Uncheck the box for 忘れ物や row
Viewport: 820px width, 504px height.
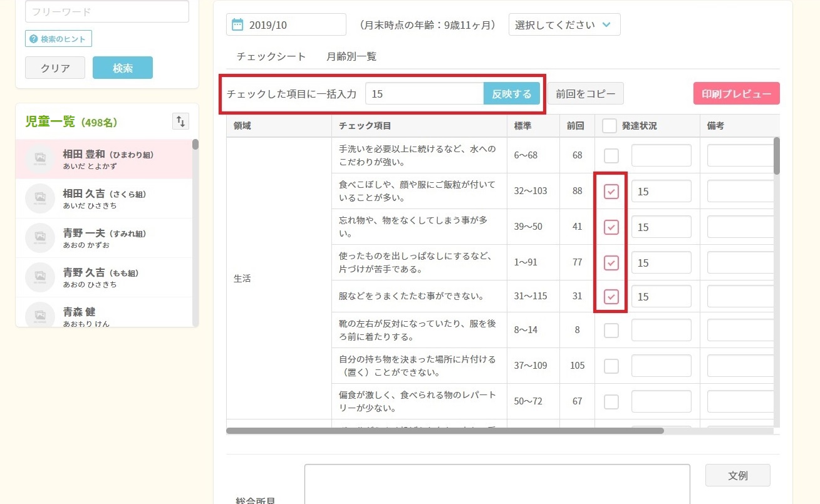[x=611, y=227]
